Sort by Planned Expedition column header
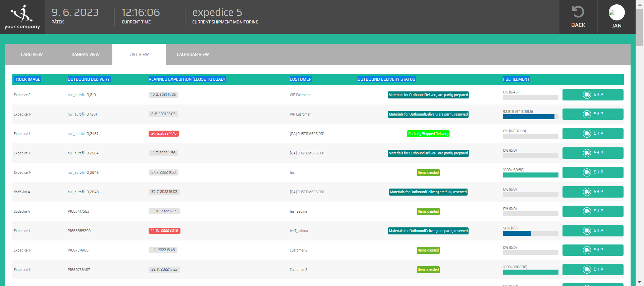This screenshot has width=644, height=286. pyautogui.click(x=186, y=79)
